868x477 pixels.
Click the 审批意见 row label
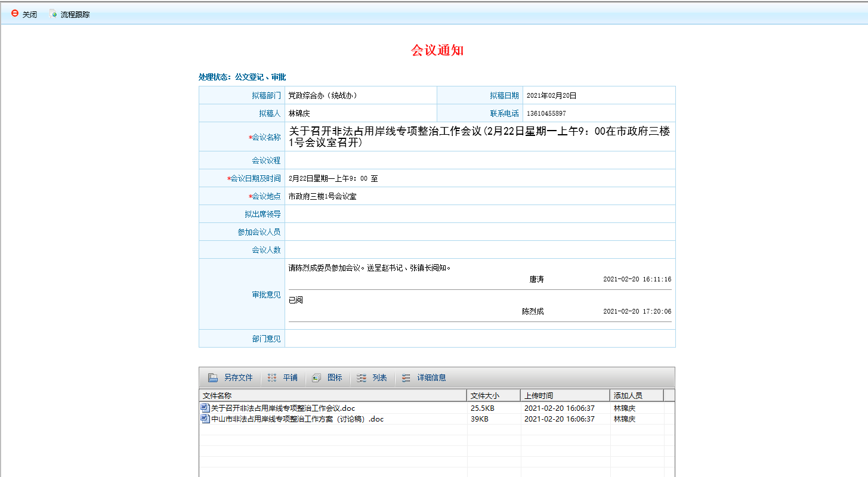[266, 295]
